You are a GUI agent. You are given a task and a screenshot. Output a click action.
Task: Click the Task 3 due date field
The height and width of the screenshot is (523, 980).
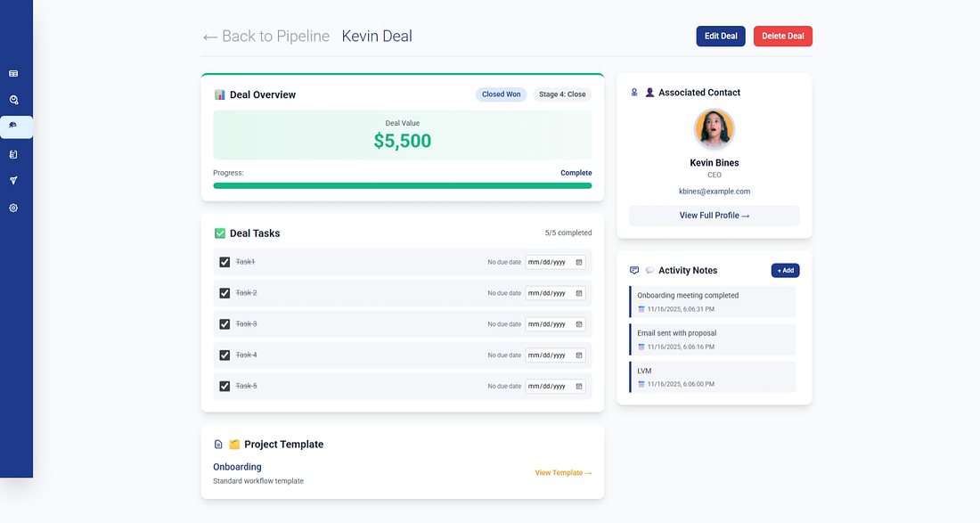click(555, 324)
